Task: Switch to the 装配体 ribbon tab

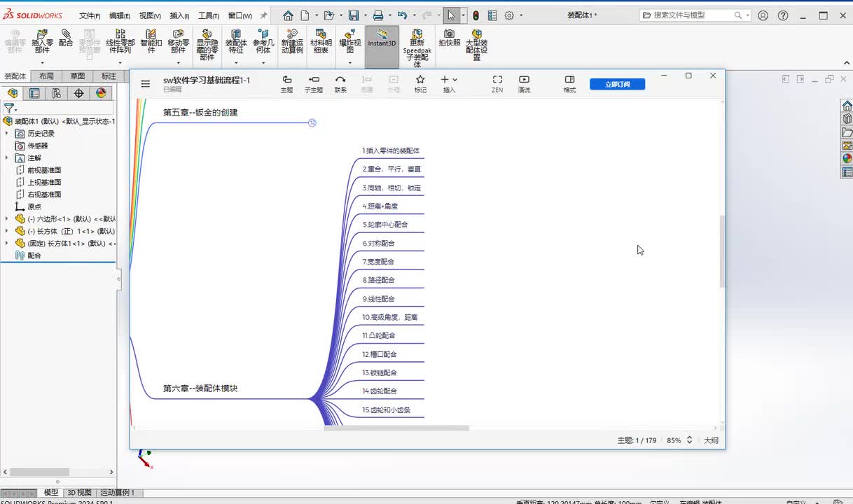Action: (x=15, y=76)
